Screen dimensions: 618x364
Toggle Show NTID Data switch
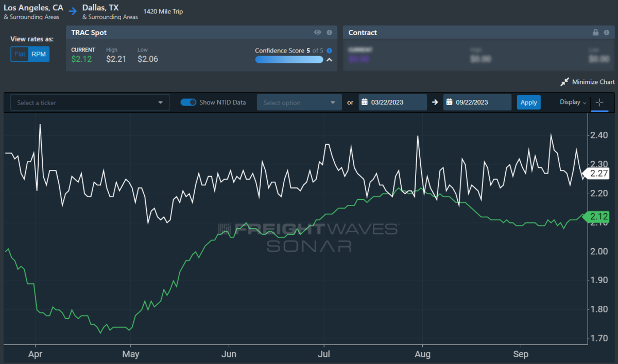tap(188, 102)
